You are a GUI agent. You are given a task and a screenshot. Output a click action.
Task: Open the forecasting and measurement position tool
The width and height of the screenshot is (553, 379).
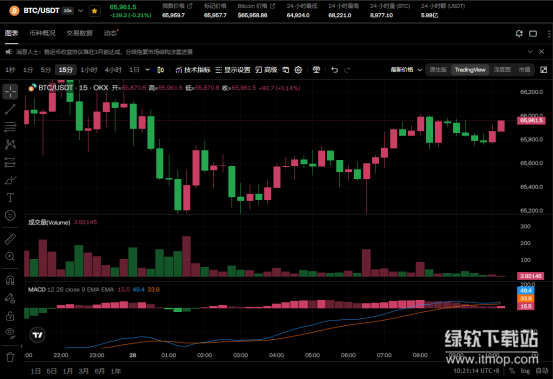(x=10, y=163)
